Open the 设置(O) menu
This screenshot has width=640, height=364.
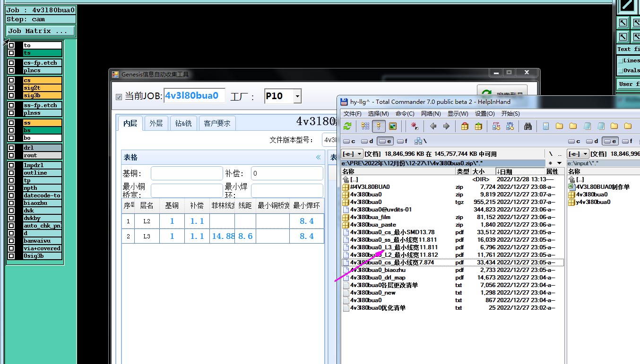click(484, 114)
